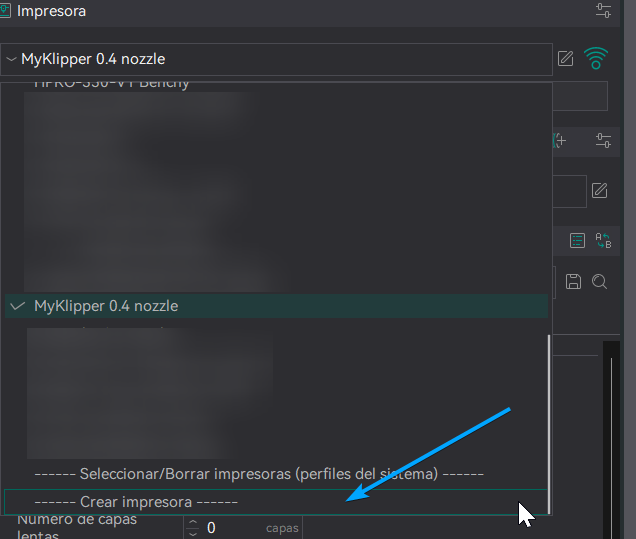The image size is (636, 539).
Task: Save the preset with the floppy disk icon
Action: pos(574,282)
